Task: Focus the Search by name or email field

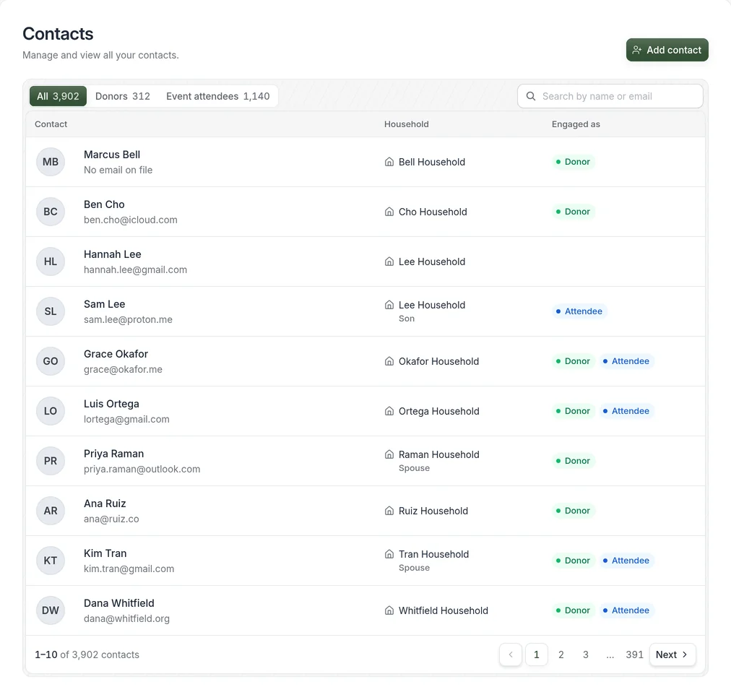Action: 610,96
